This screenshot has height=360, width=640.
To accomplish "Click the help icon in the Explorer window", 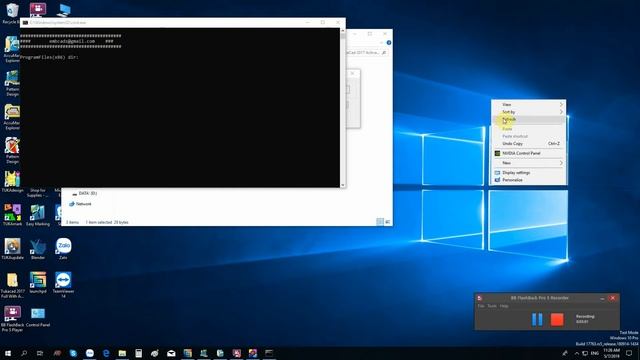I will click(389, 42).
